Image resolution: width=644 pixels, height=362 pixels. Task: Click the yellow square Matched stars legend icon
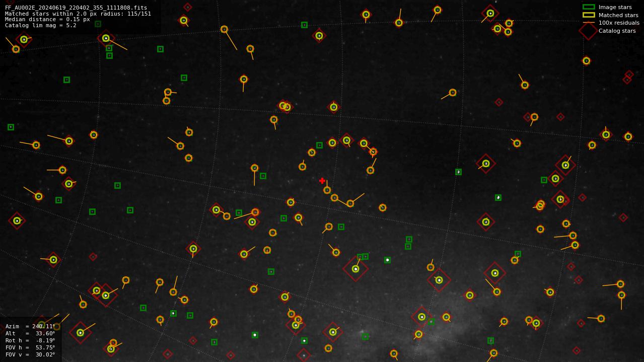pyautogui.click(x=589, y=15)
